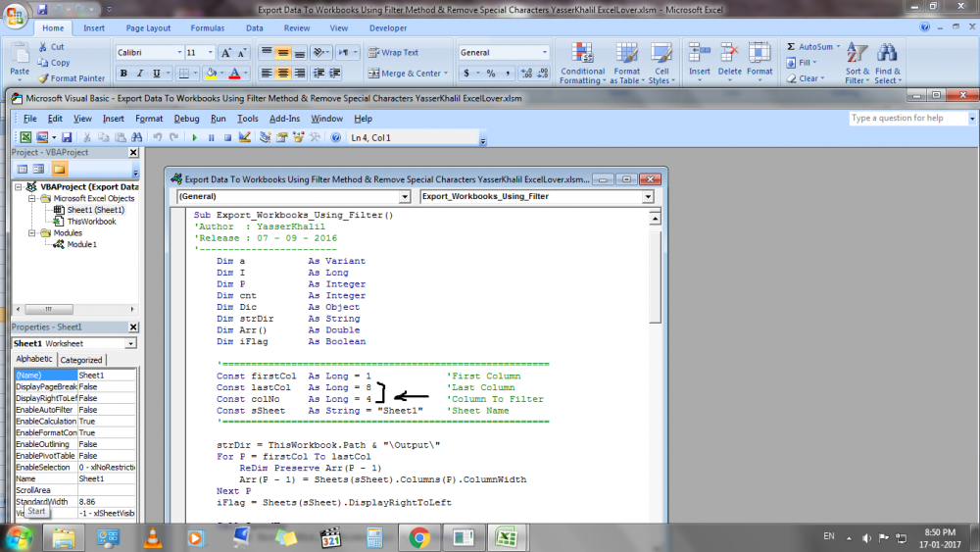
Task: Toggle Folders view in Project panel
Action: coord(60,170)
